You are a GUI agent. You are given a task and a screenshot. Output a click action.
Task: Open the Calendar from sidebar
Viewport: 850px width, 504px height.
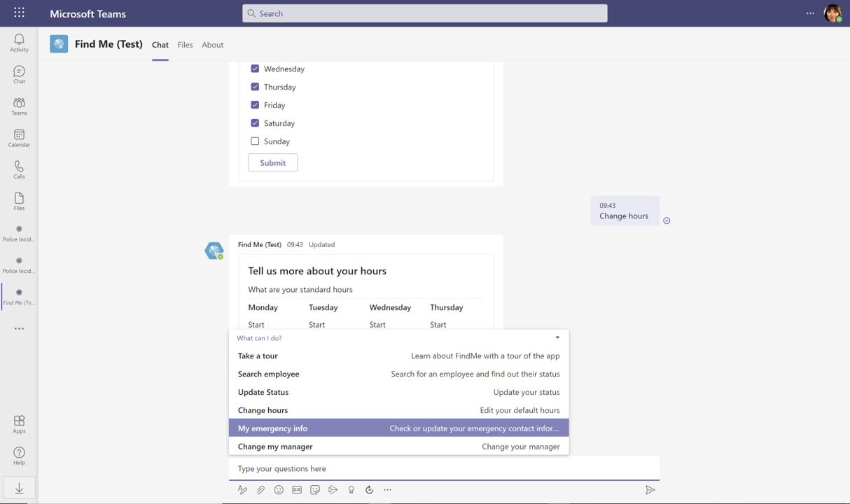tap(19, 138)
